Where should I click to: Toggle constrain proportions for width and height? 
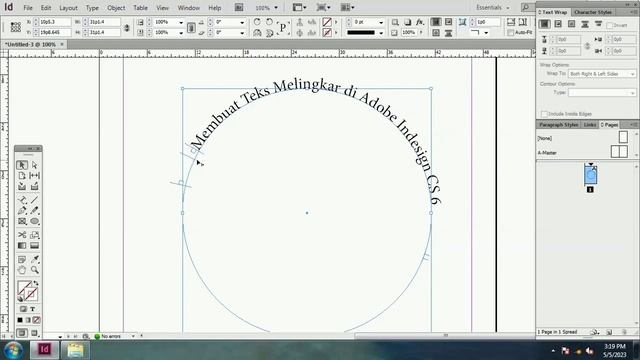coord(127,27)
